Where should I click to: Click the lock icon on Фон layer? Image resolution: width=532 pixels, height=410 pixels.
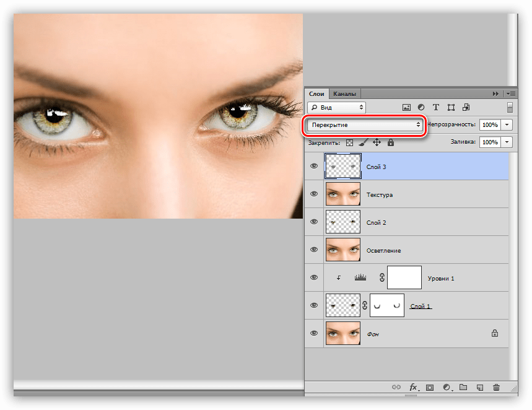495,333
